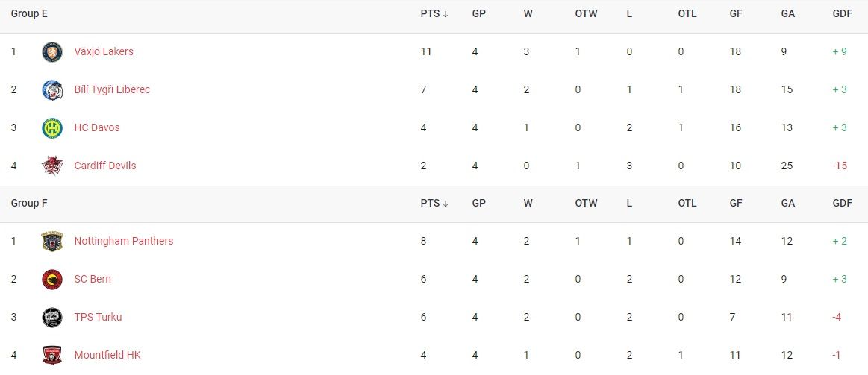This screenshot has width=868, height=375.
Task: Open the Nottingham Panthers team link
Action: 123,241
